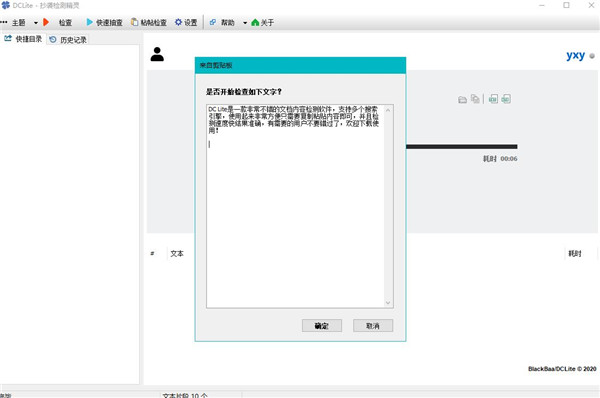
Task: Click the dark progress bar
Action: (461, 147)
